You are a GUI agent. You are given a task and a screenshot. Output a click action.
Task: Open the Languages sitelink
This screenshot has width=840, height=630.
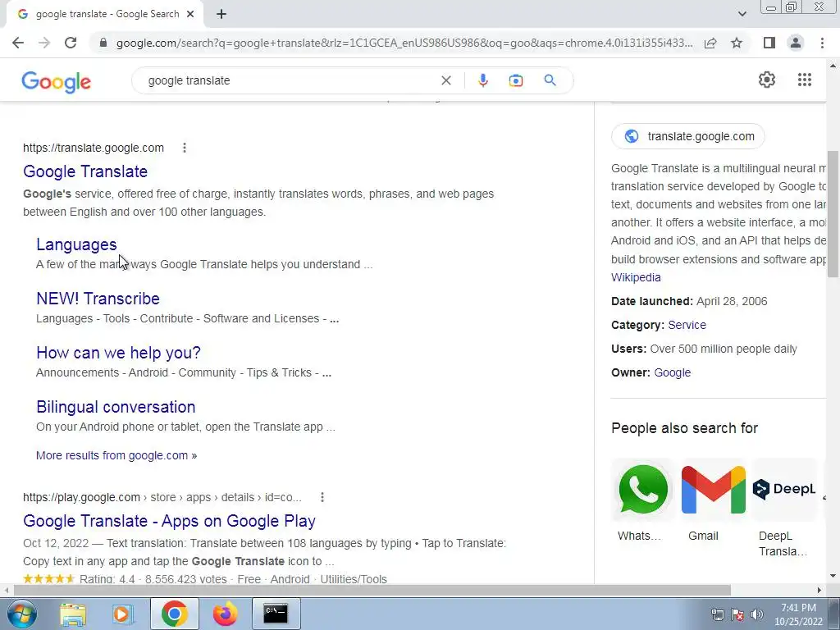(x=76, y=244)
